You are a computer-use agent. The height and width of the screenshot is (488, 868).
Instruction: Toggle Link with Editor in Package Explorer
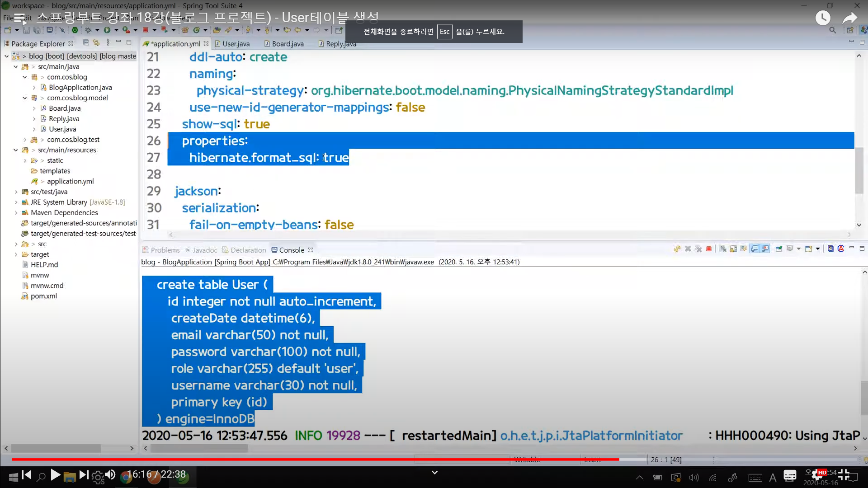pos(96,42)
